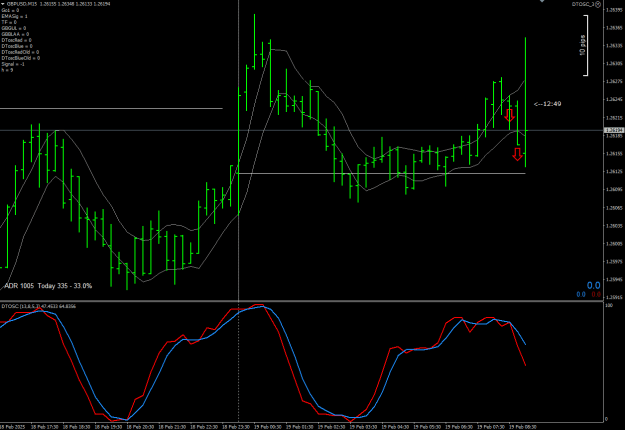Image resolution: width=625 pixels, height=430 pixels.
Task: Select the red down arrow beside 12:49 label
Action: [509, 115]
